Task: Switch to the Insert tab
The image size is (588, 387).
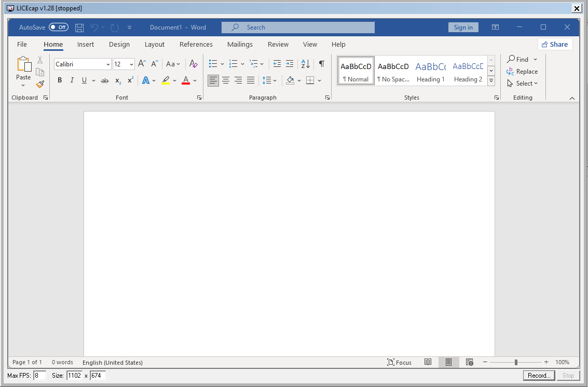Action: pos(86,44)
